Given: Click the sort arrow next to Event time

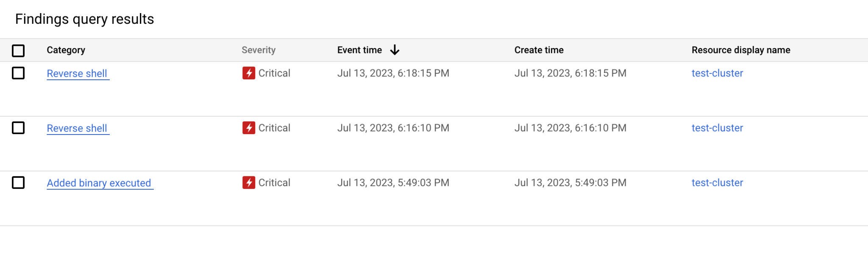Looking at the screenshot, I should pos(395,50).
